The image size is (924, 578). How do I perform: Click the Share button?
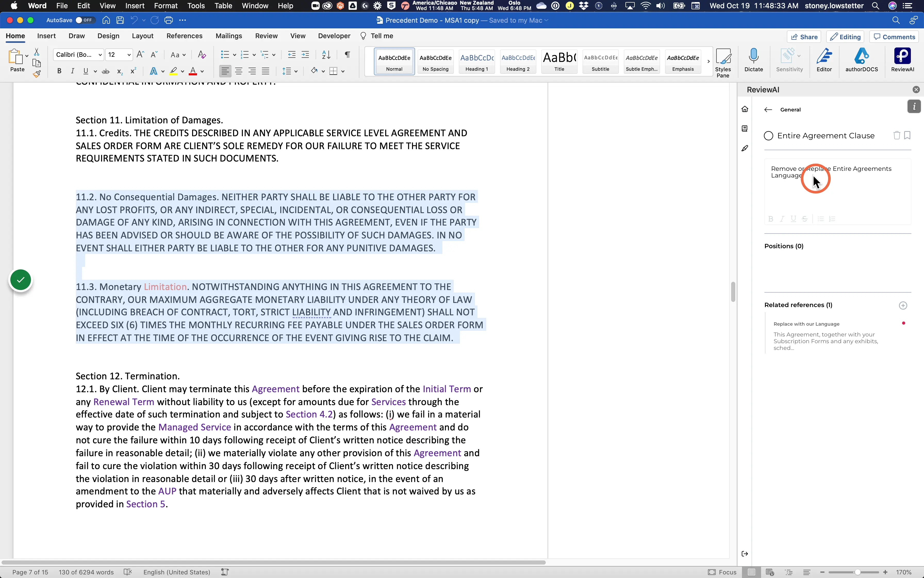point(804,37)
